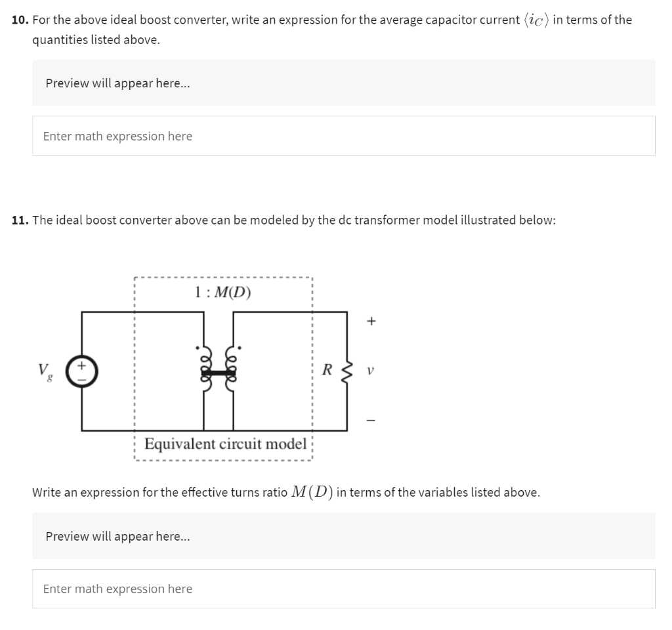The height and width of the screenshot is (630, 672).
Task: Click the bold number 11 question marker
Action: 17,219
